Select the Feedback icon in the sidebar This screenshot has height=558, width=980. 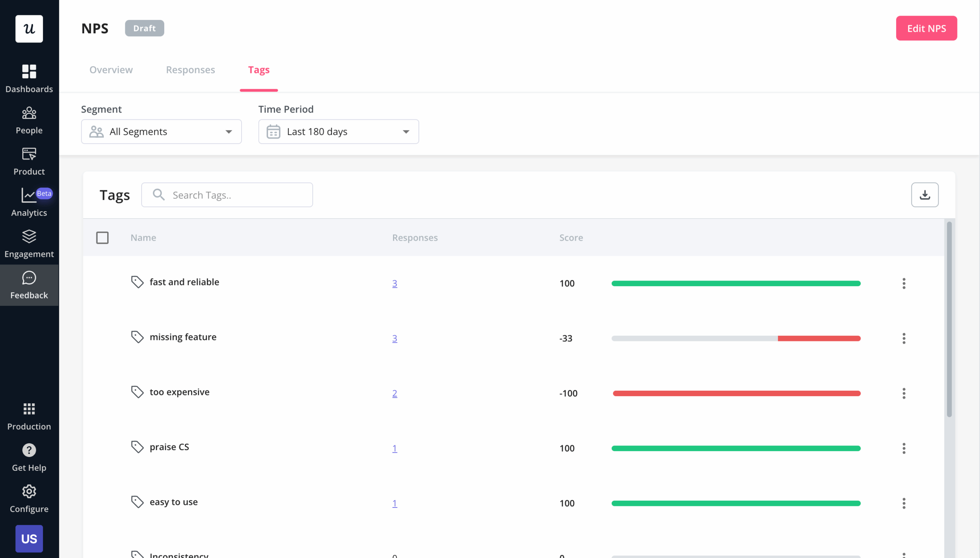click(29, 284)
